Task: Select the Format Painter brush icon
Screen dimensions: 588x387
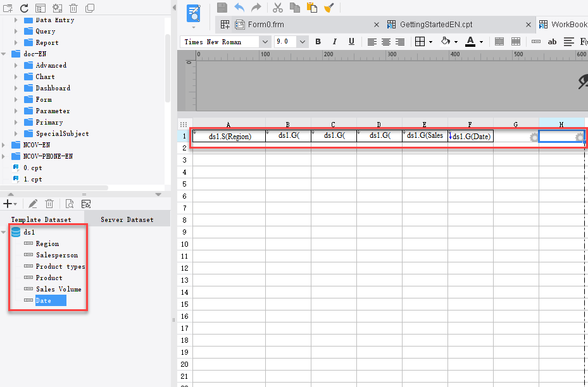Action: [328, 8]
